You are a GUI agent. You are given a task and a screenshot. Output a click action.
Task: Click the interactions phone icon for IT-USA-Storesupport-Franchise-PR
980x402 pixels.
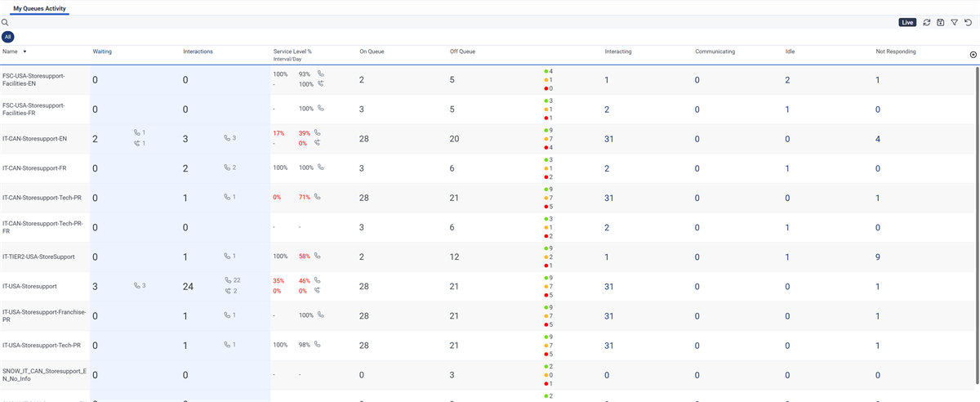[227, 315]
